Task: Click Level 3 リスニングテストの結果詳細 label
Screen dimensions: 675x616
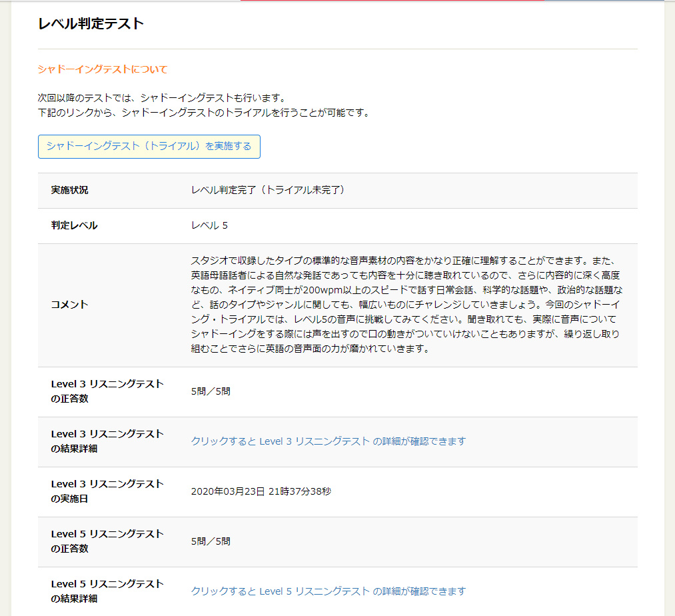Action: [107, 441]
